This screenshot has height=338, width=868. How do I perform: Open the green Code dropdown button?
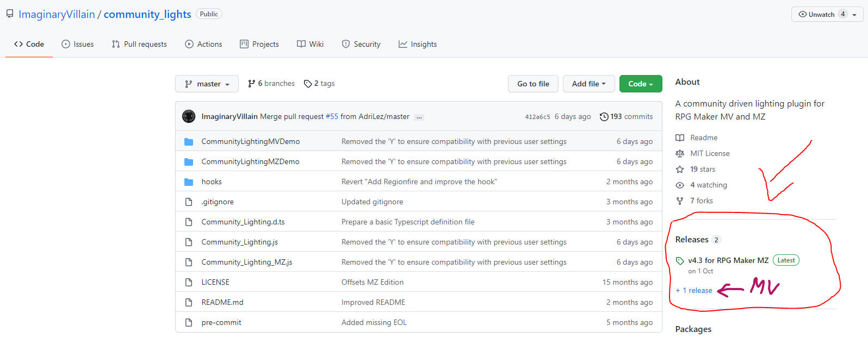click(x=641, y=84)
